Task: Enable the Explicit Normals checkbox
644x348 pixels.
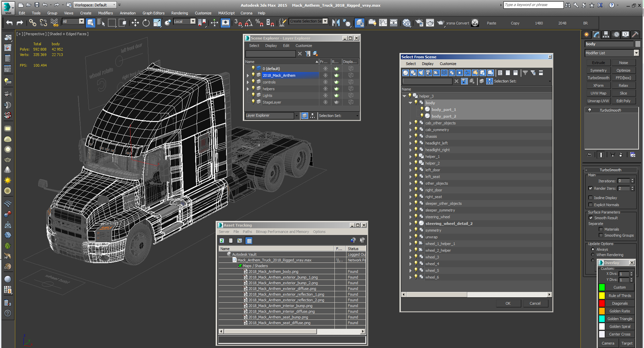Action: (590, 204)
